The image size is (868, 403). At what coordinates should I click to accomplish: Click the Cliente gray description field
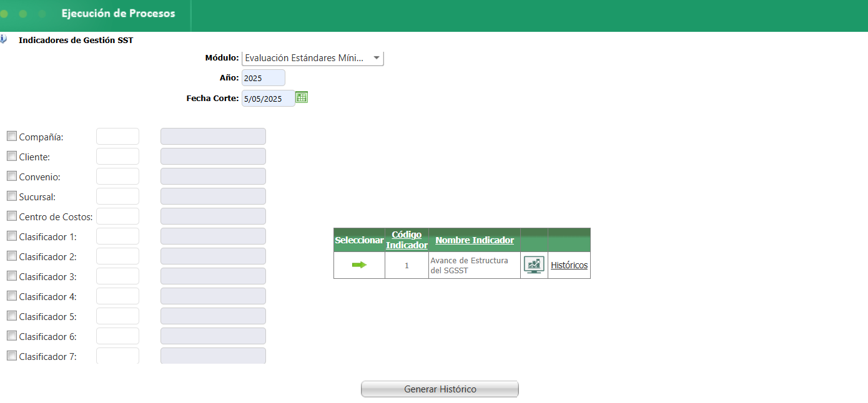click(213, 157)
